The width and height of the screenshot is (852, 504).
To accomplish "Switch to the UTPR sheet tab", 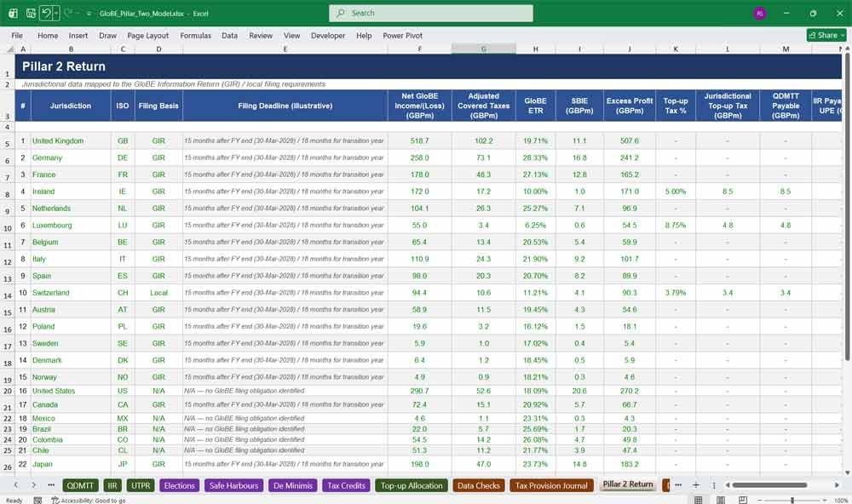I will (141, 485).
